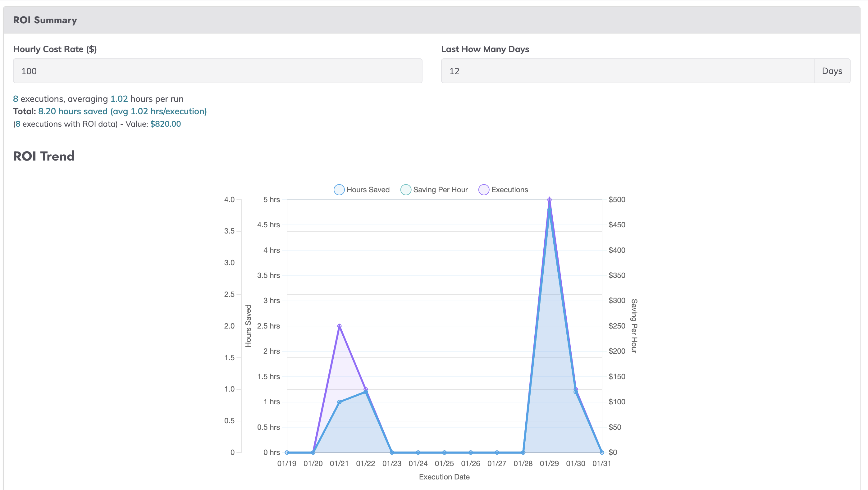Toggle the Saving Per Hour legend item
This screenshot has height=490, width=868.
(x=434, y=190)
